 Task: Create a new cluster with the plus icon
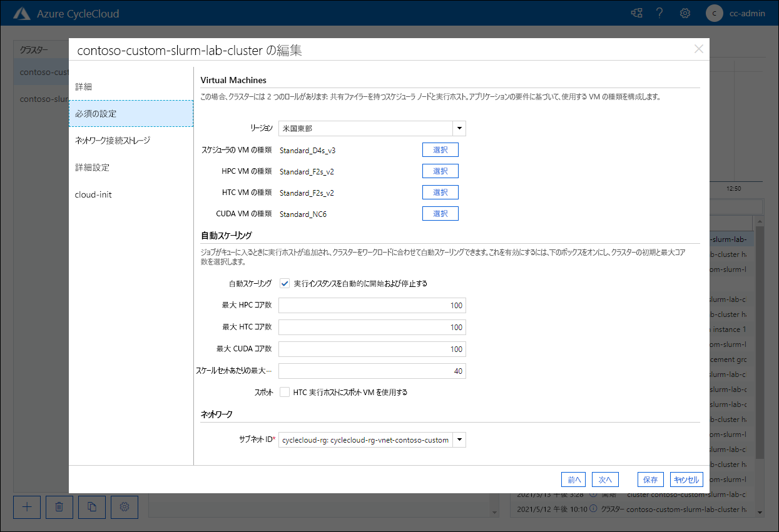pos(26,507)
